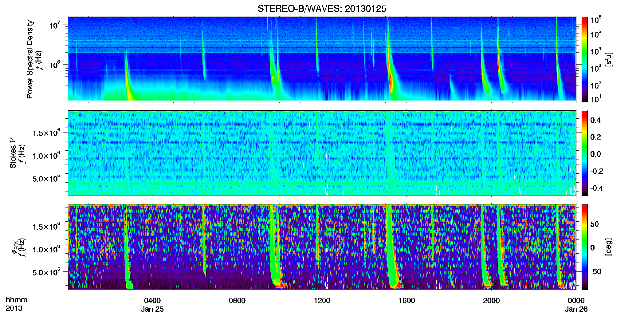Click the 0800 time tick label
Image resolution: width=644 pixels, height=332 pixels.
(x=237, y=301)
